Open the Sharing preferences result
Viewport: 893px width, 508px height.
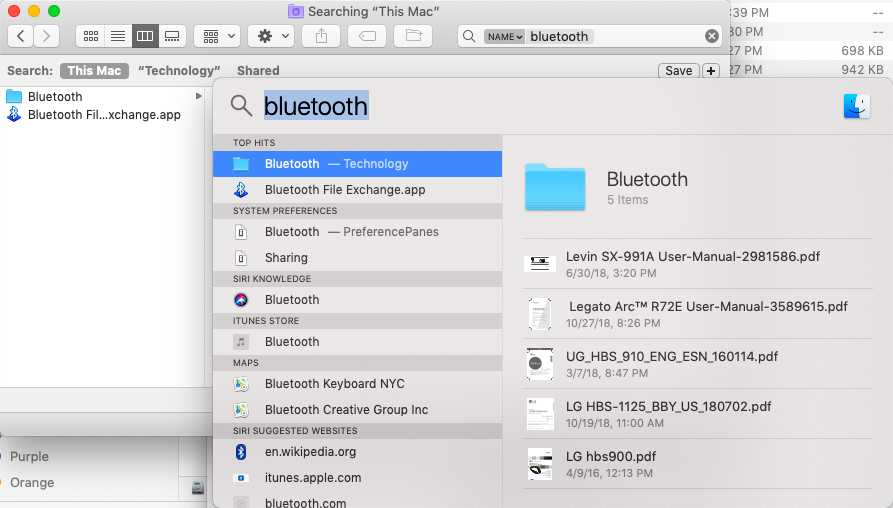tap(358, 258)
